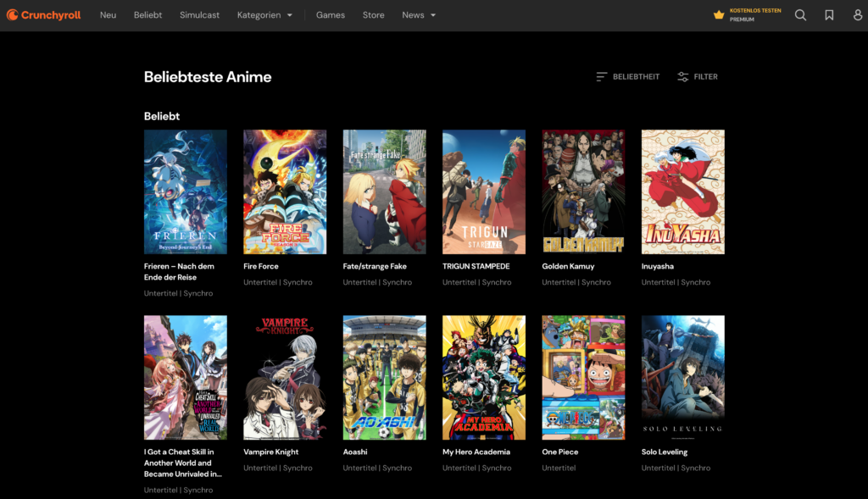Go to the Neu menu item
Viewport: 868px width, 499px height.
pyautogui.click(x=108, y=15)
